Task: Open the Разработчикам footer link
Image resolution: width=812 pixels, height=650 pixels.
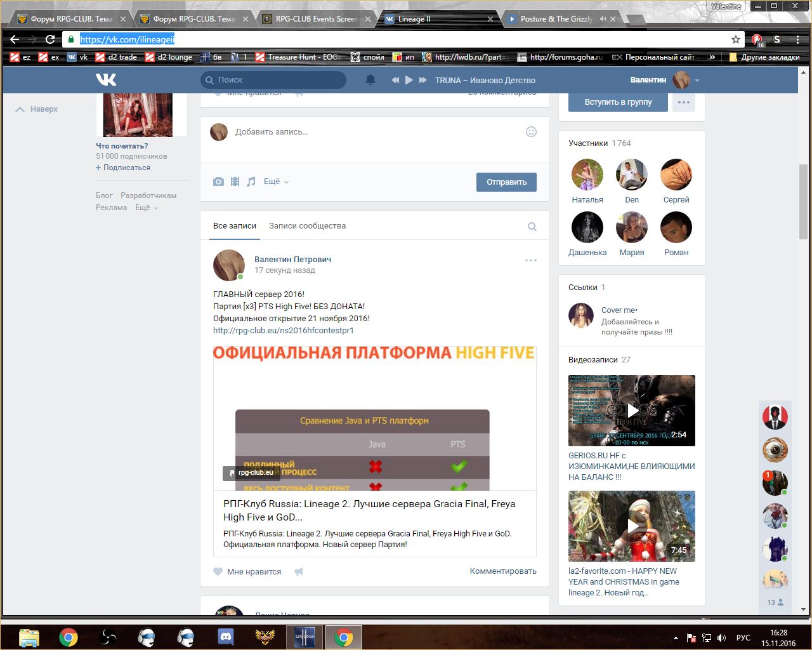Action: pos(148,196)
